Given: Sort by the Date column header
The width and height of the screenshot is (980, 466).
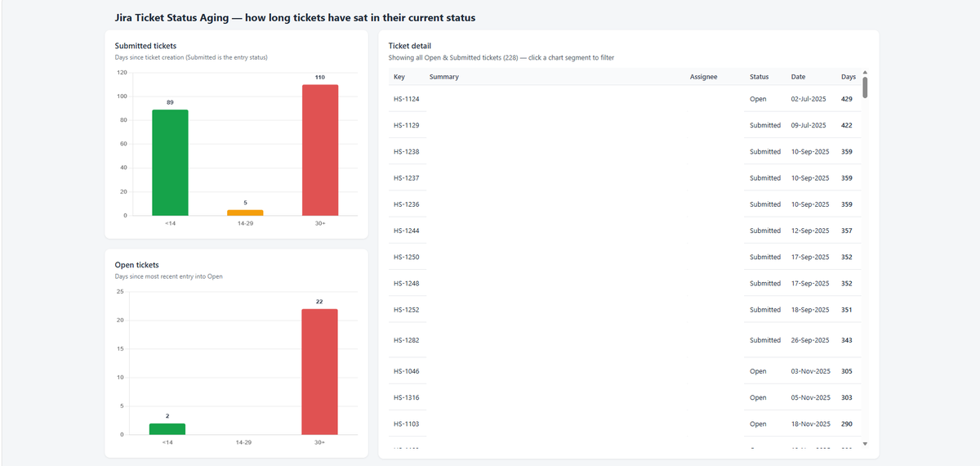Looking at the screenshot, I should [798, 77].
